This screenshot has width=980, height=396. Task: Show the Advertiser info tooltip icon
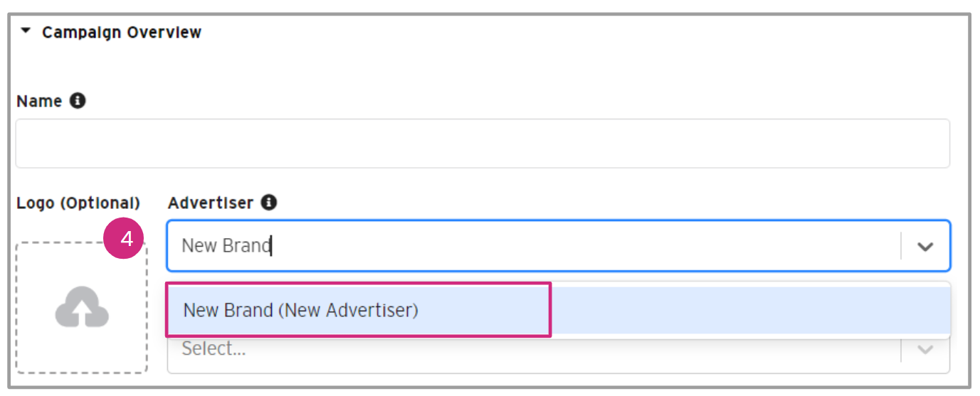[268, 203]
